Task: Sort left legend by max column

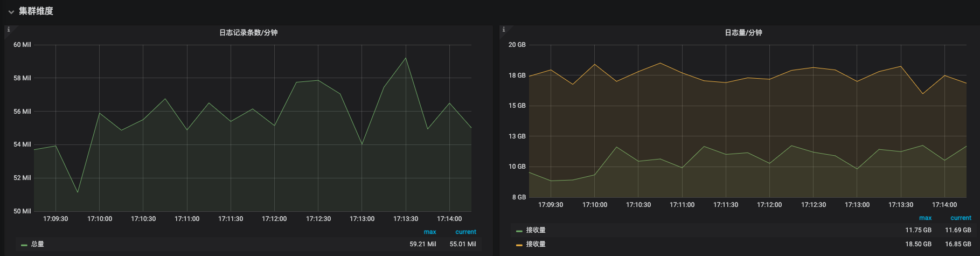Action: coord(430,232)
